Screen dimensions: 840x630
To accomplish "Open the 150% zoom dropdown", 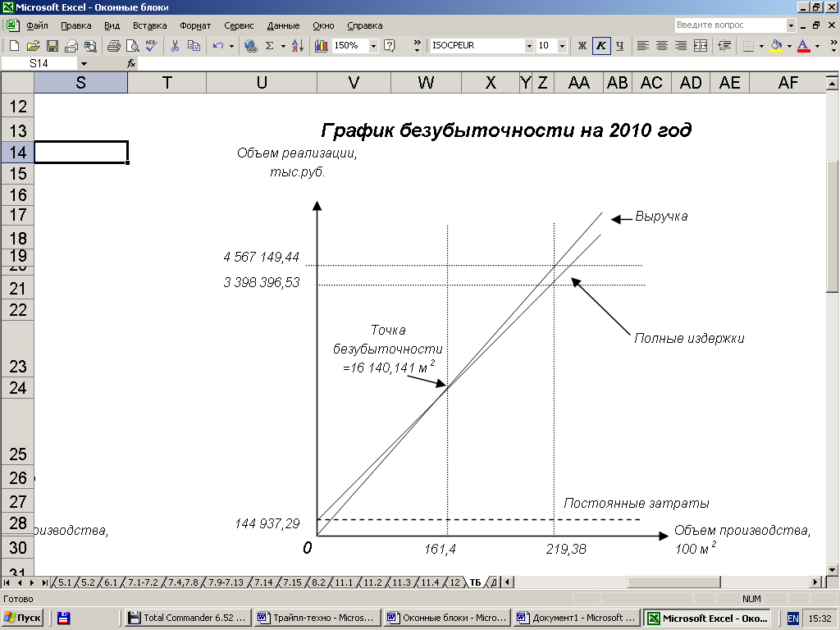I will 373,46.
